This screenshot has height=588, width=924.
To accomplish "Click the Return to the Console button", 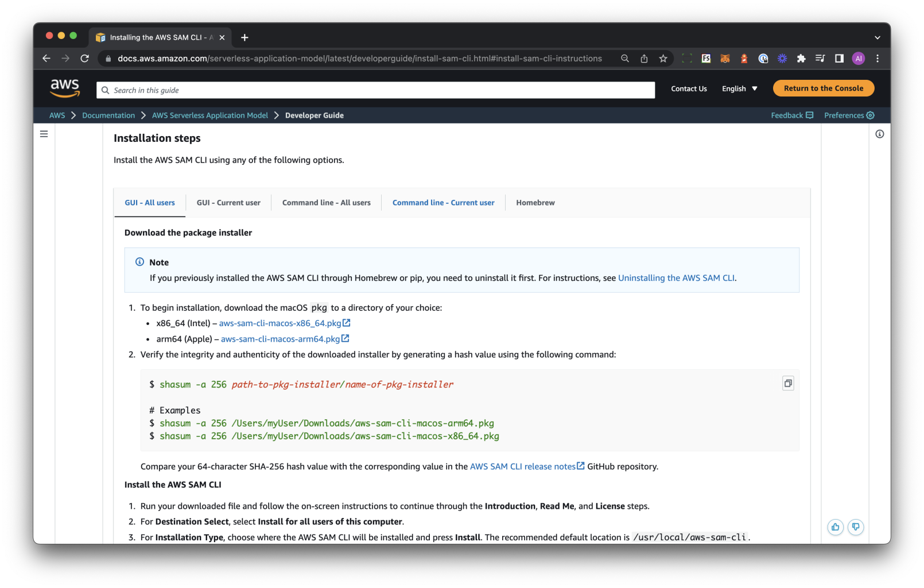I will pyautogui.click(x=823, y=88).
